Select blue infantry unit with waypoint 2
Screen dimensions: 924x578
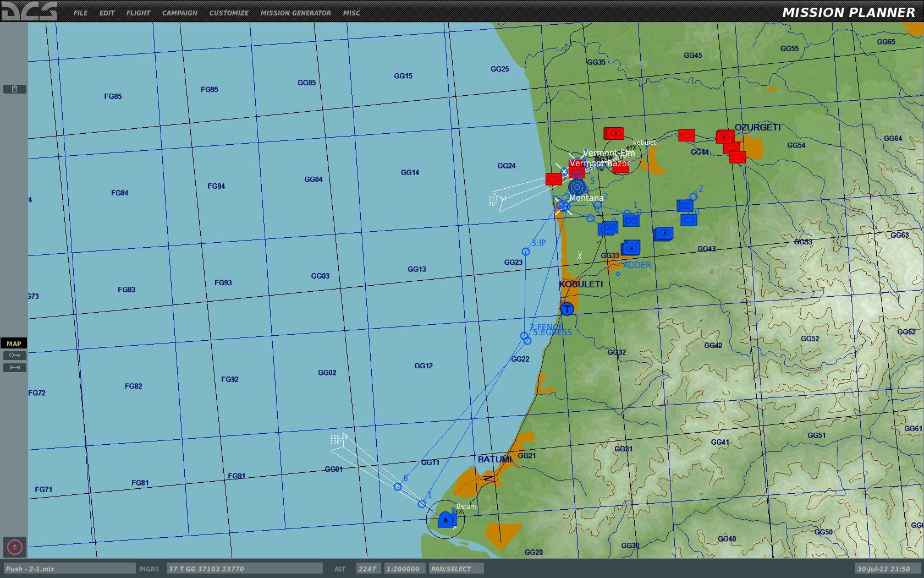tap(685, 206)
